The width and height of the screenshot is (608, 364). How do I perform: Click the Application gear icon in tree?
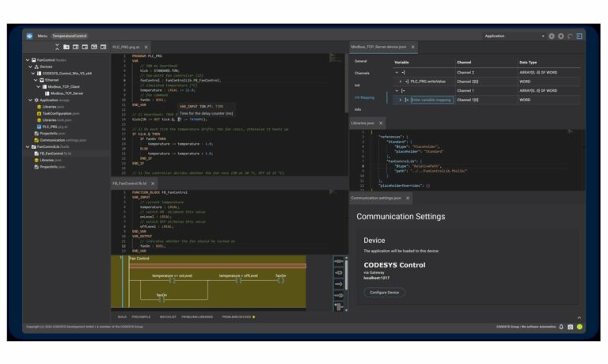[36, 100]
